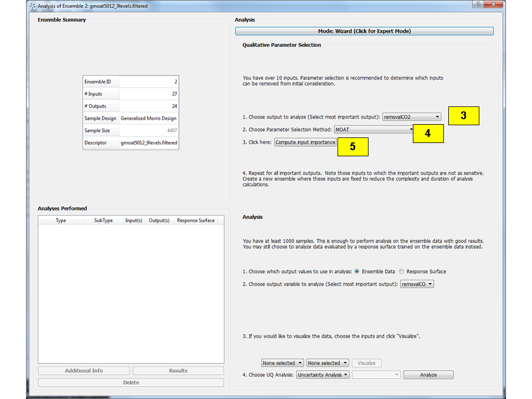Switch to Expert Mode via the Mode button
This screenshot has width=532, height=399.
(x=364, y=31)
